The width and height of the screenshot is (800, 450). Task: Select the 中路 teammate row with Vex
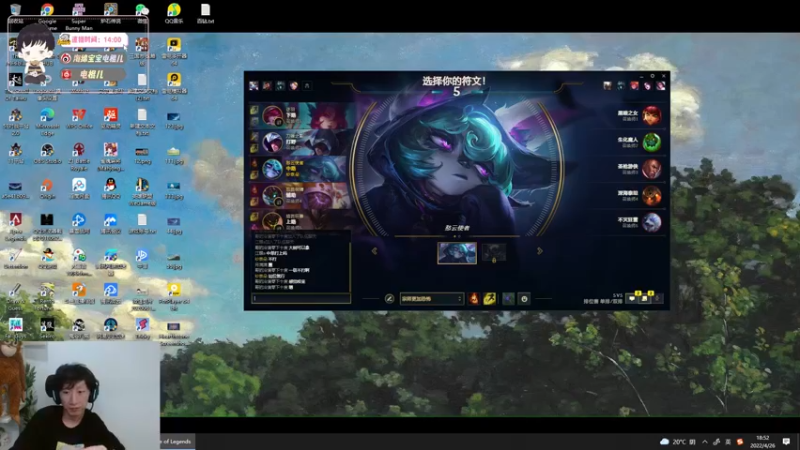coord(301,169)
